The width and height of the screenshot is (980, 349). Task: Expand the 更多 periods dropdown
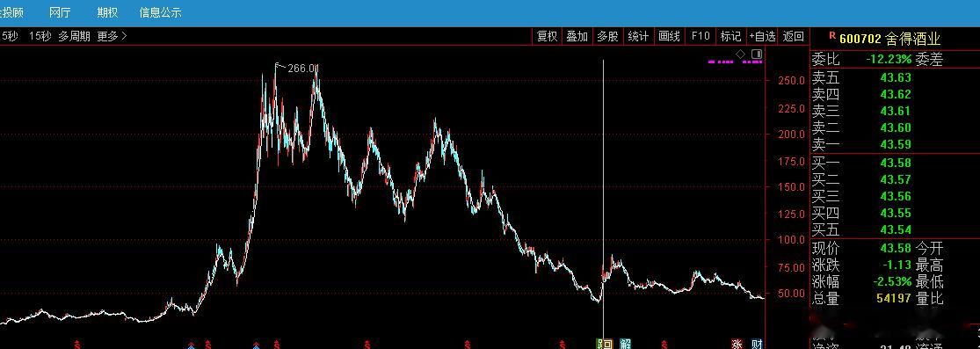pos(112,36)
